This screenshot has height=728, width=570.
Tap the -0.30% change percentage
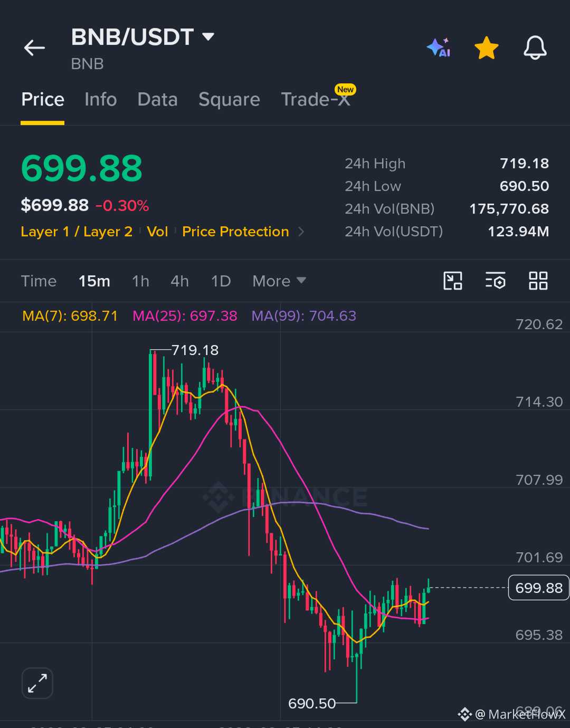(122, 206)
